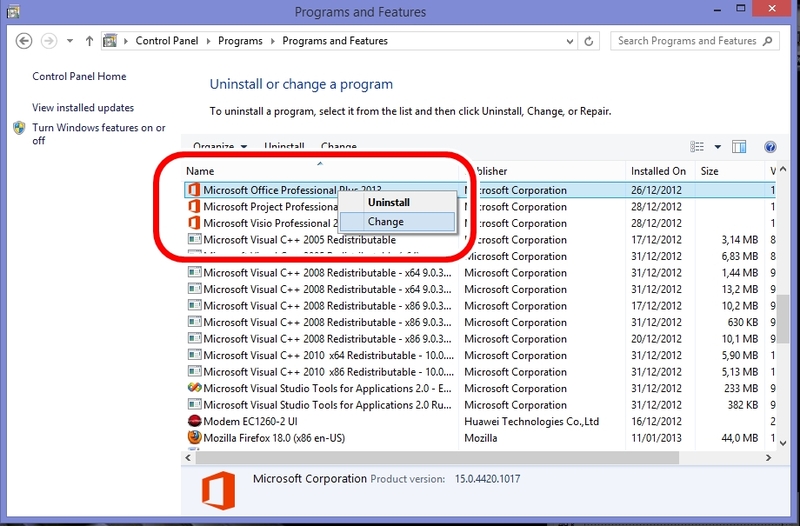
Task: Sort by Installed On column header
Action: [660, 171]
